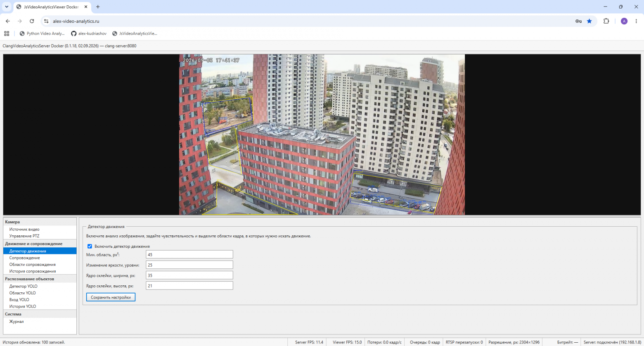
Task: Open the saved passwords key icon
Action: [578, 21]
